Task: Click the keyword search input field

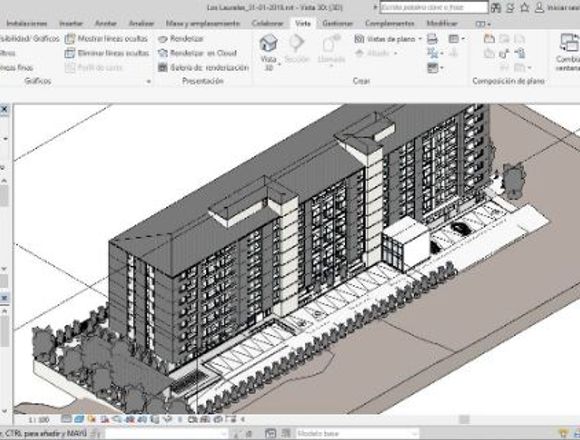Action: point(434,7)
